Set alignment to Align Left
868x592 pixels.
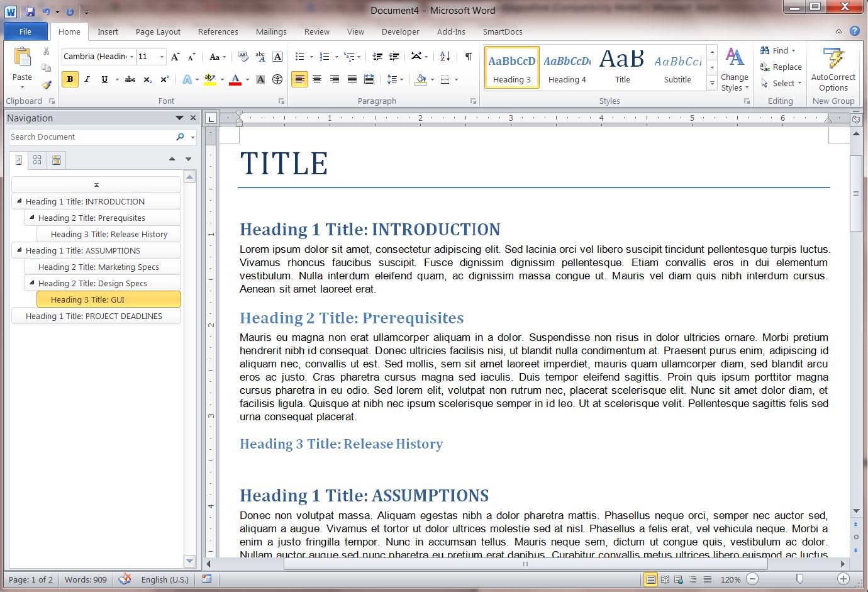coord(299,79)
